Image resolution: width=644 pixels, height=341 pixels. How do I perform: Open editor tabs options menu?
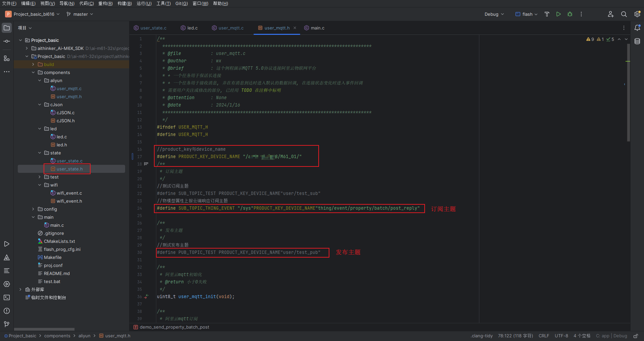[624, 28]
